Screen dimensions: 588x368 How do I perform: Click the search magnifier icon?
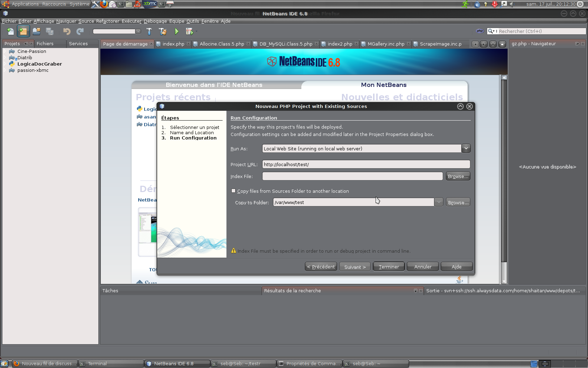click(491, 31)
